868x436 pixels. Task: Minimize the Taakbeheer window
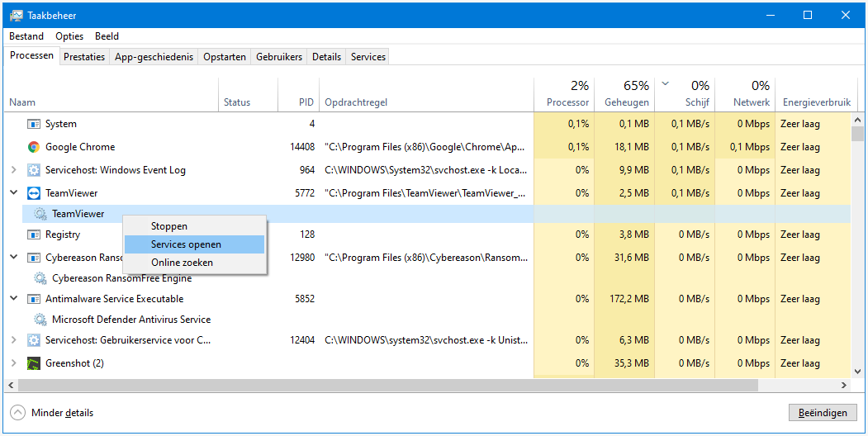[770, 16]
